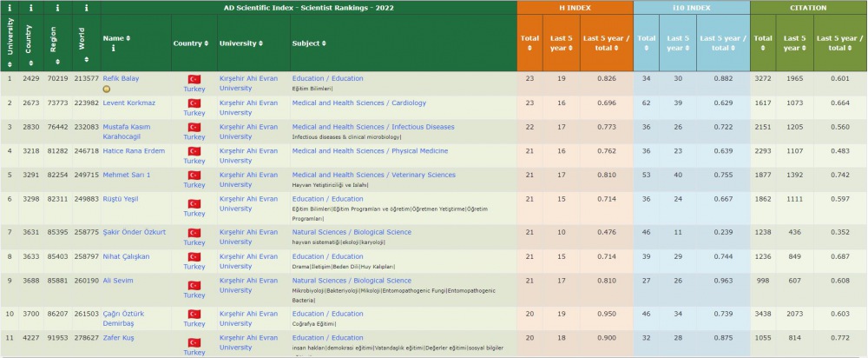Click the Turkey flag in Rüştü Yeşil's row
The width and height of the screenshot is (868, 358).
click(x=194, y=203)
